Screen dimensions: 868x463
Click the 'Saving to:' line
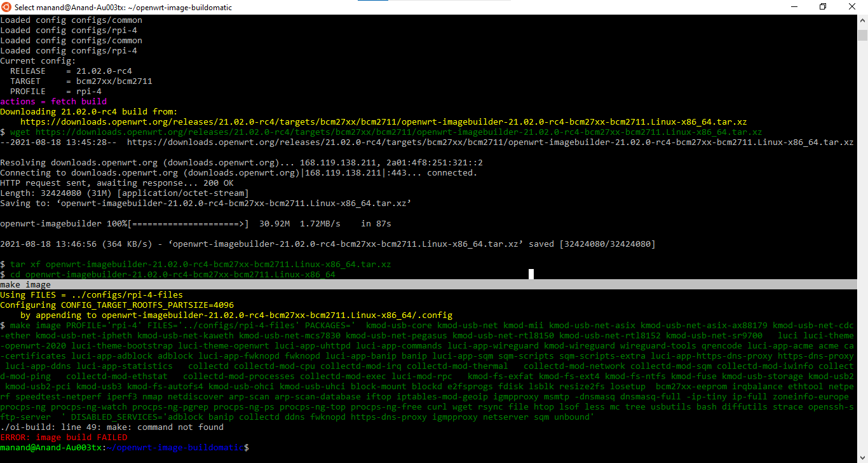(x=206, y=204)
